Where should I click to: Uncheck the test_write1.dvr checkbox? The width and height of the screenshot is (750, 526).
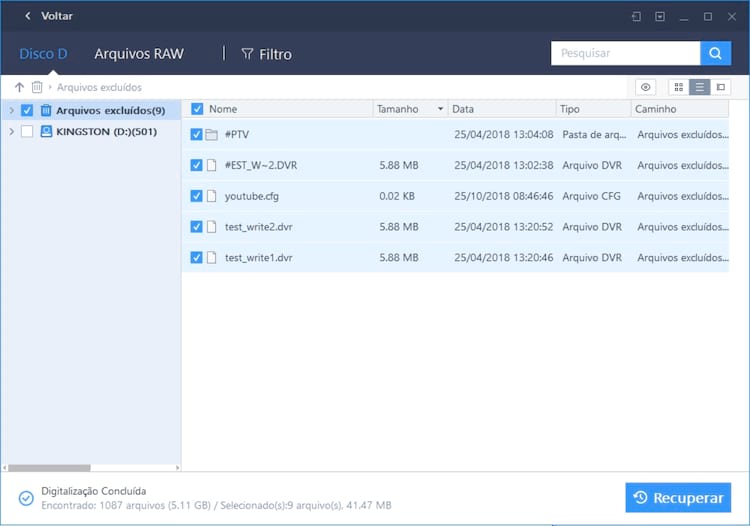pyautogui.click(x=196, y=257)
